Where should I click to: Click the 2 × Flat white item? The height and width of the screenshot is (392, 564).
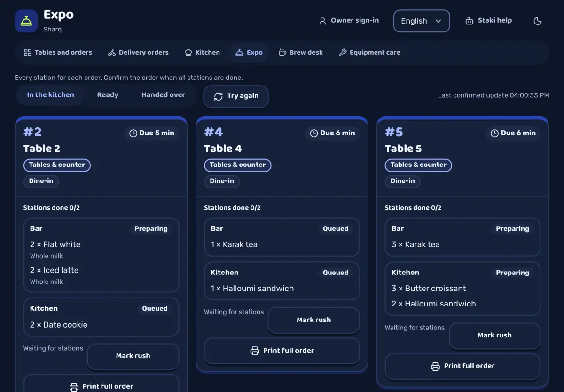(x=55, y=244)
